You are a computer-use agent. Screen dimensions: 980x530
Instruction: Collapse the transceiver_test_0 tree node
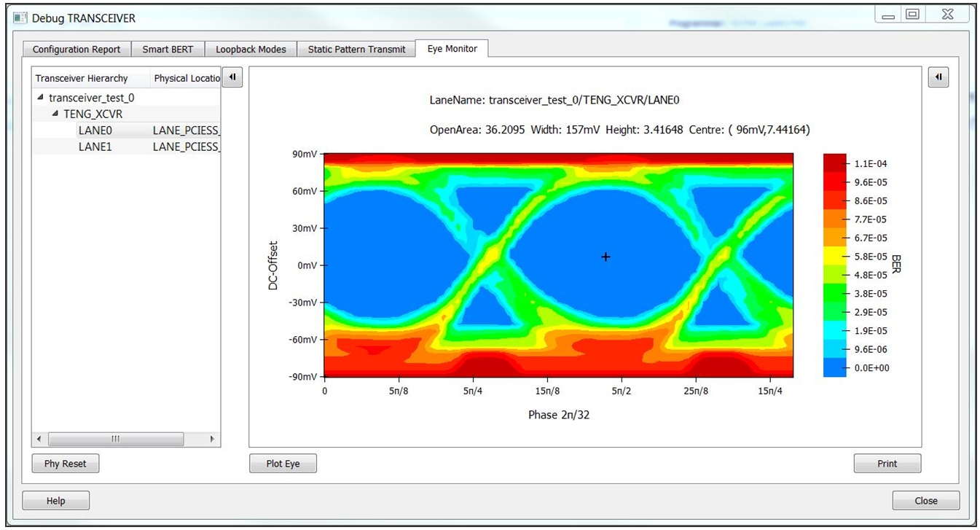(41, 98)
